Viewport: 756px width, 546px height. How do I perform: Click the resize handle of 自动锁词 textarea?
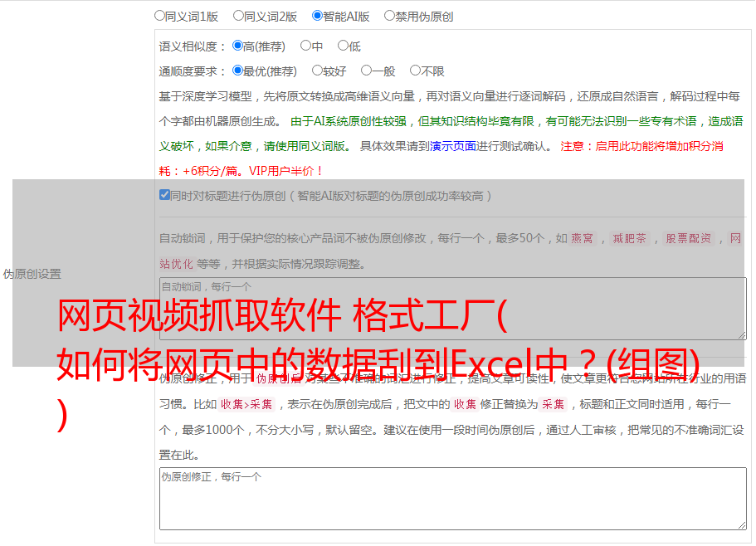coord(741,334)
